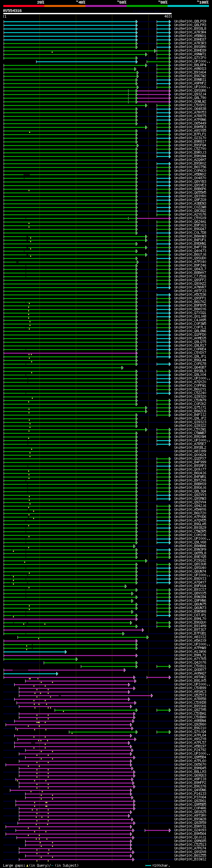212x868 pixels.
Task: Click the query name AV554316
Action: click(x=13, y=11)
